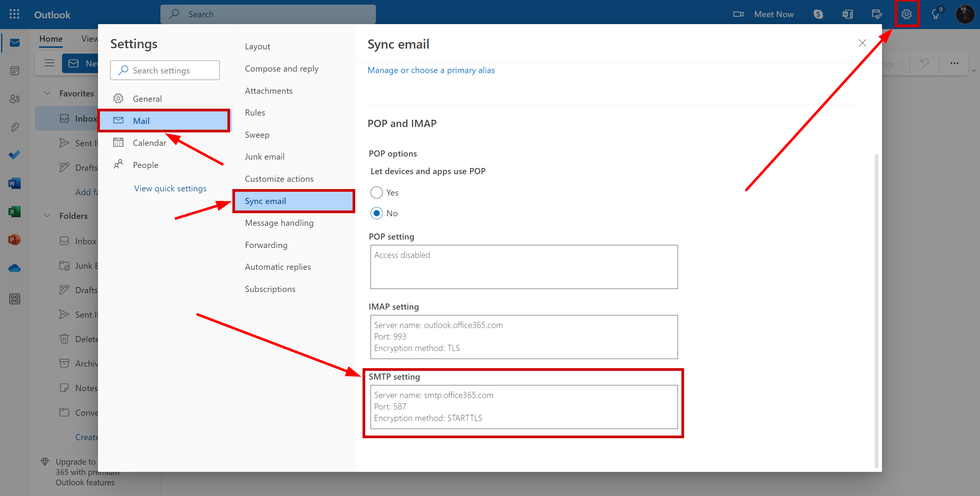The width and height of the screenshot is (980, 496).
Task: Open People settings category
Action: click(165, 165)
